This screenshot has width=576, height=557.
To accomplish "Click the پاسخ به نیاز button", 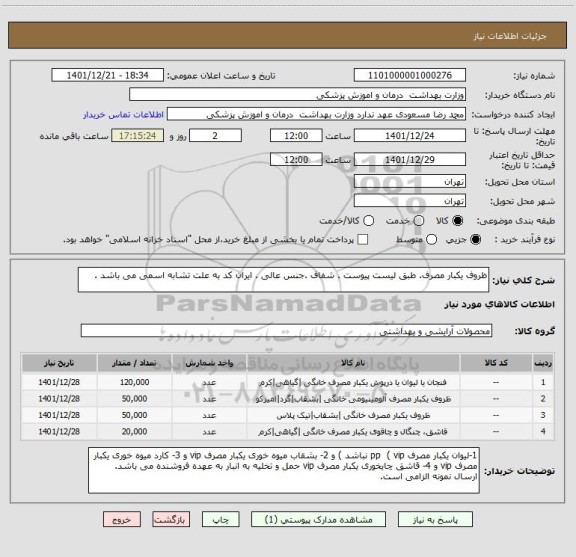I will (435, 520).
